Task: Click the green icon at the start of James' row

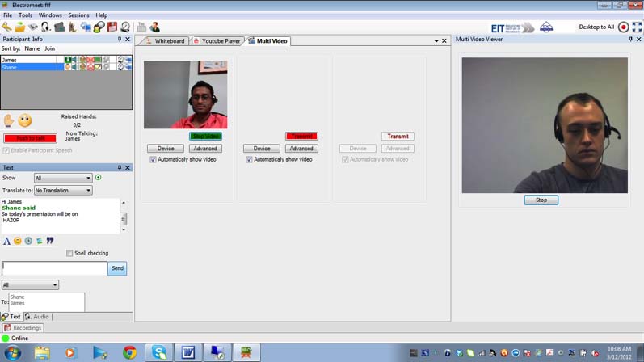Action: click(x=67, y=60)
